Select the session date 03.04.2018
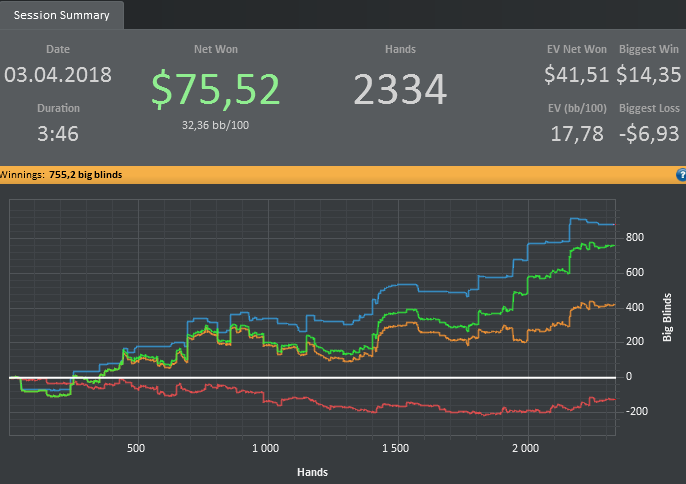Viewport: 686px width, 484px height. click(58, 75)
